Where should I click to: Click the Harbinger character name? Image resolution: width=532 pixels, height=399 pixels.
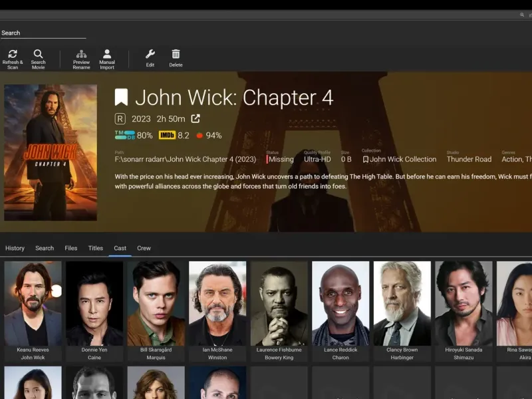[x=402, y=358]
